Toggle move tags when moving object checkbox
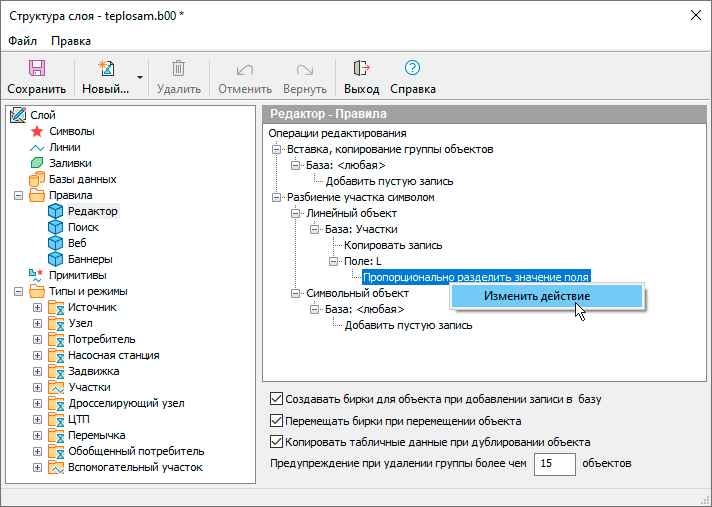The height and width of the screenshot is (507, 712). 277,420
